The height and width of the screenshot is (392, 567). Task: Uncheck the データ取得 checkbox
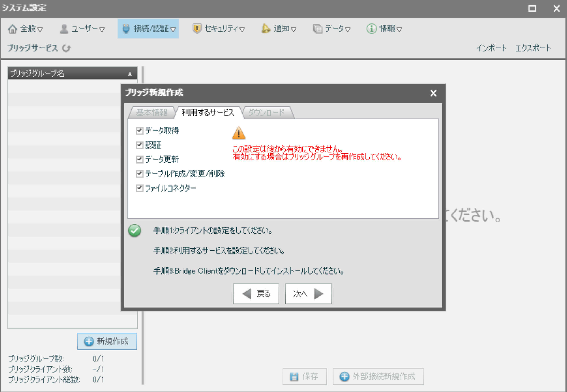[x=139, y=131]
